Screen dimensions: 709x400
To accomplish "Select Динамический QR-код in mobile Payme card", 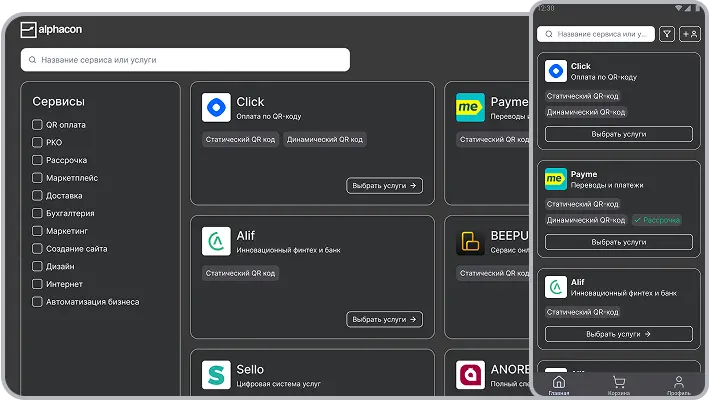I will [586, 220].
